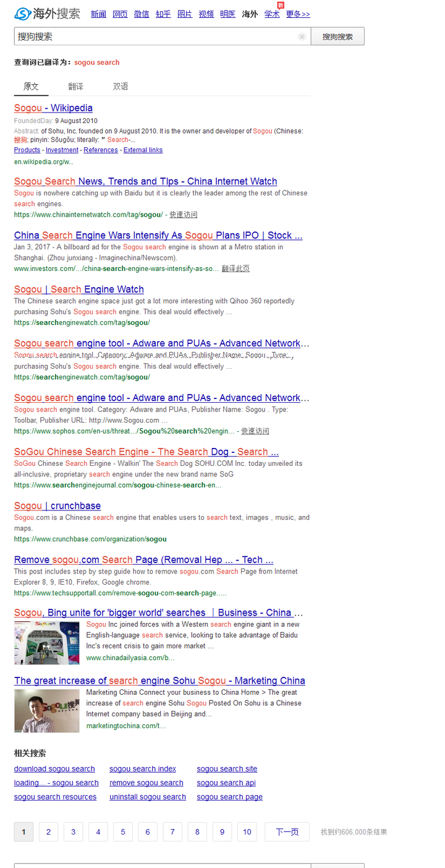Open the 微信 category
The height and width of the screenshot is (868, 445).
click(x=142, y=14)
